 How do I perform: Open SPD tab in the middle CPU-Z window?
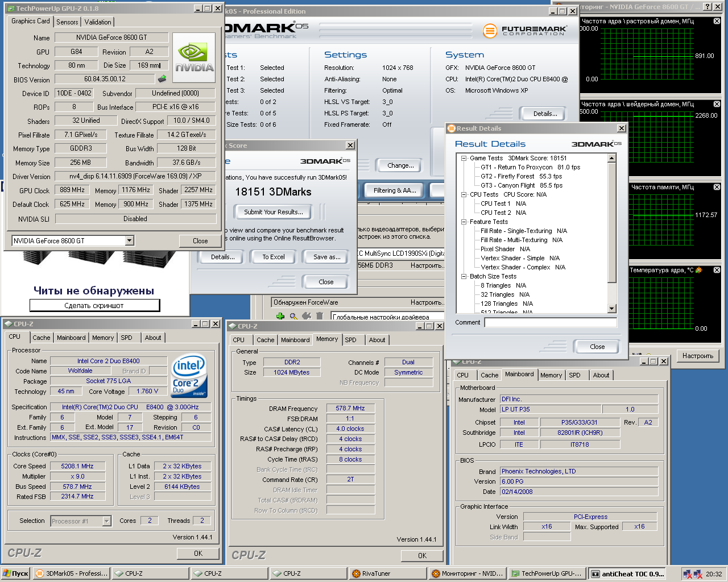[350, 340]
